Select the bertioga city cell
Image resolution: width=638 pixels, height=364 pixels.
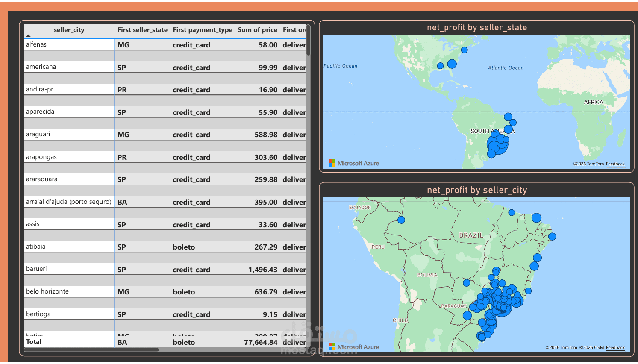pos(69,314)
